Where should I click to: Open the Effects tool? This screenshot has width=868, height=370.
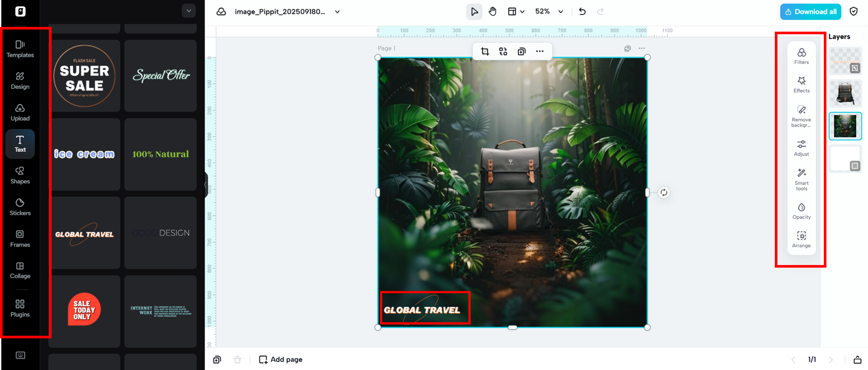[x=801, y=85]
